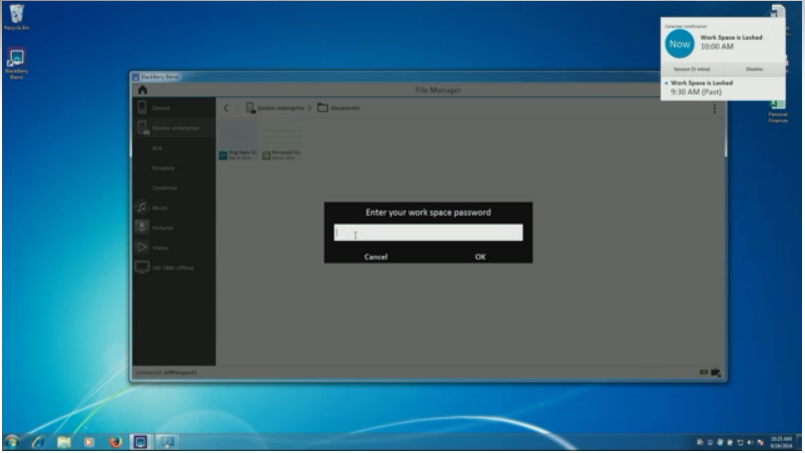Open the three-dot overflow menu in File Manager

[x=714, y=108]
